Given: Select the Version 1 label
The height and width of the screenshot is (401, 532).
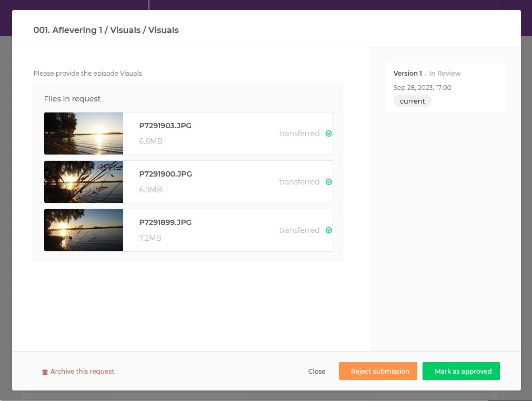Looking at the screenshot, I should pos(407,73).
